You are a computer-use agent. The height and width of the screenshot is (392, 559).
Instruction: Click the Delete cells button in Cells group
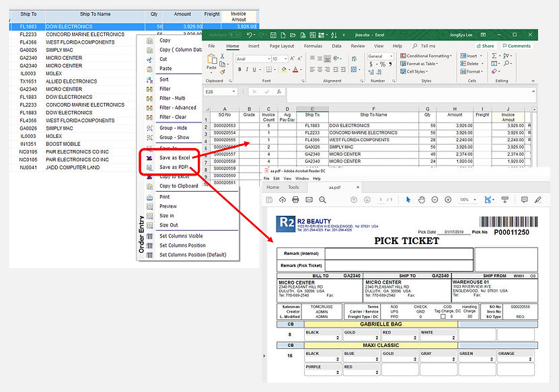471,64
